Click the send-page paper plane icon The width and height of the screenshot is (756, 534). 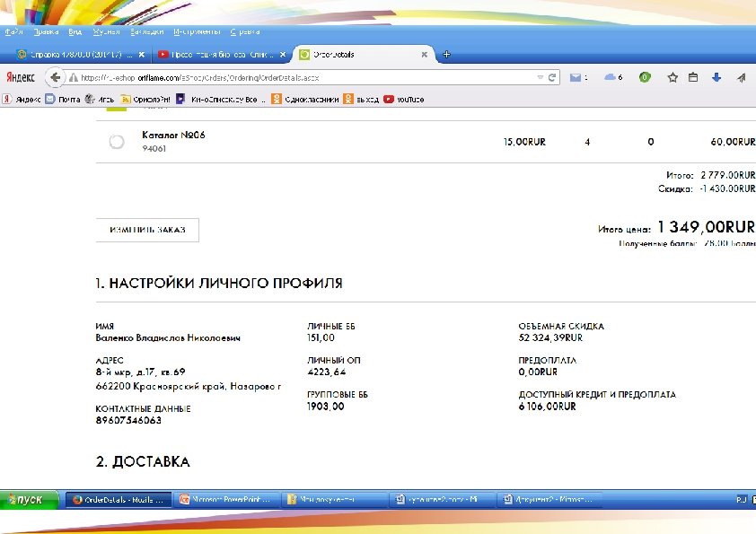(742, 77)
